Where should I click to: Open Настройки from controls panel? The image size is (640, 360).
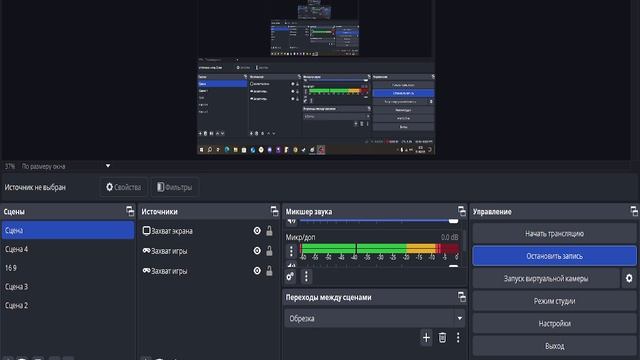pos(554,323)
